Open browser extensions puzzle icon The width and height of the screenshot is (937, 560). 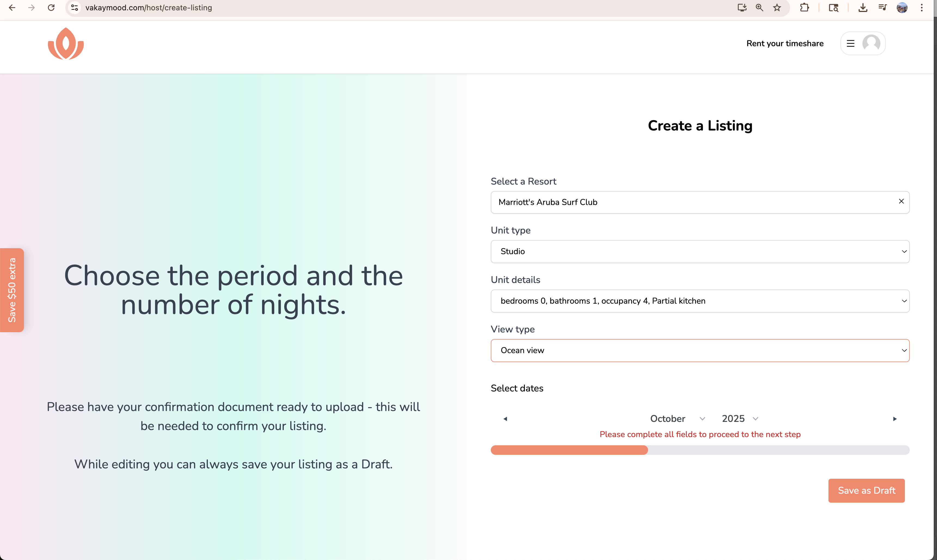tap(805, 8)
